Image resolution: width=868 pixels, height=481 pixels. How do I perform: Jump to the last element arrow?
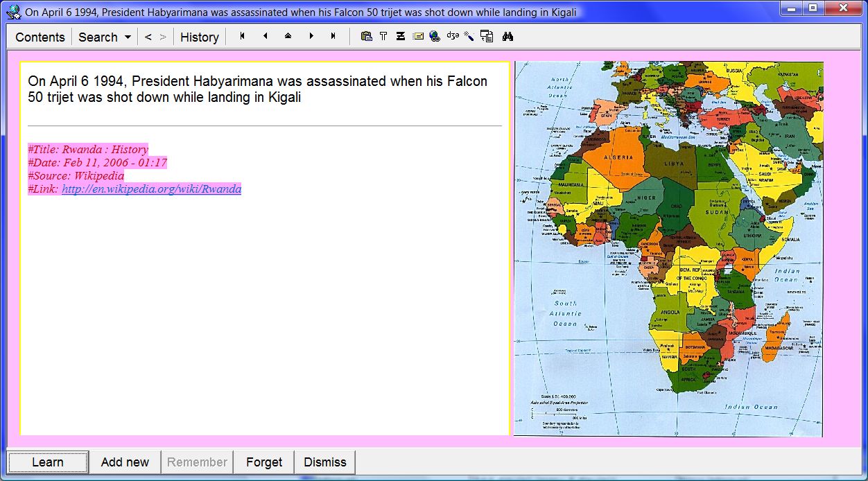333,36
